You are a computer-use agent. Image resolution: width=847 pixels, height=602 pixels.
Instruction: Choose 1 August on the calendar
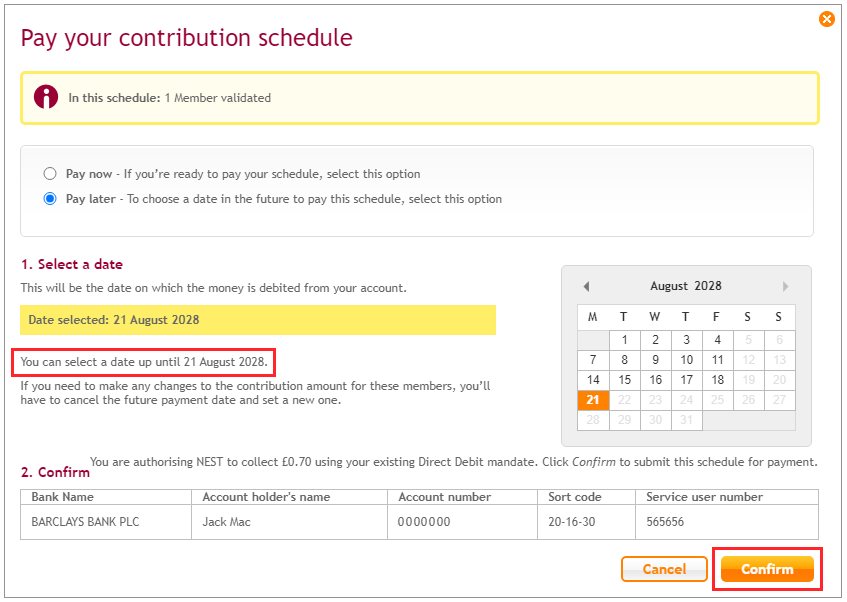624,340
